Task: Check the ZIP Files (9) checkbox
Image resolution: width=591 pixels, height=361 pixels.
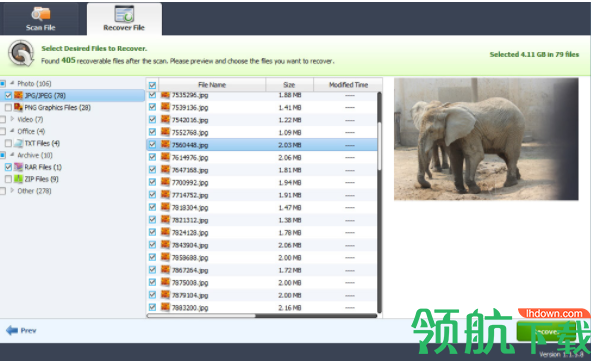Action: 8,179
